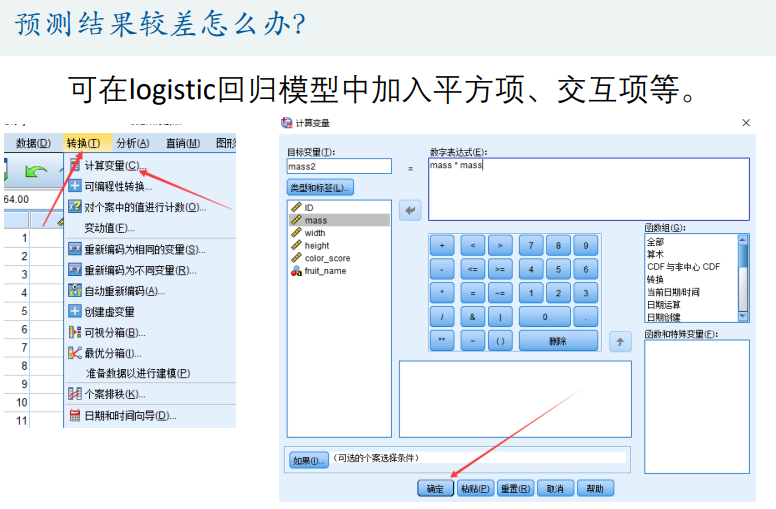Click the 计算变量 icon in the menu

74,166
